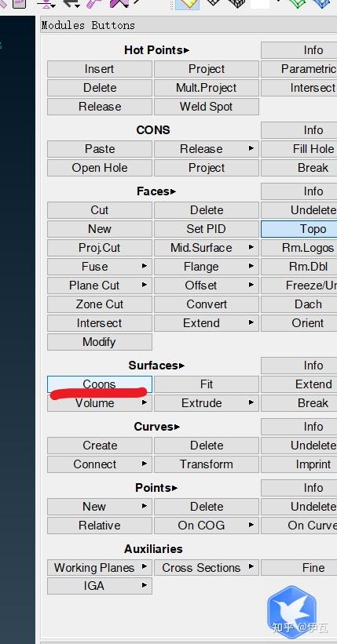Select the Coons surface function
The image size is (337, 644).
point(100,384)
